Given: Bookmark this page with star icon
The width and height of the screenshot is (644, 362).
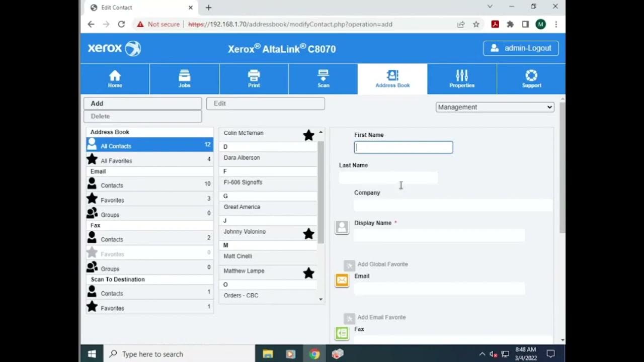Looking at the screenshot, I should [476, 24].
